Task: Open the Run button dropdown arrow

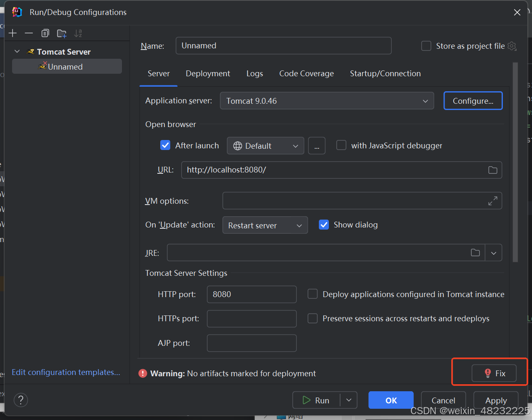Action: click(349, 400)
